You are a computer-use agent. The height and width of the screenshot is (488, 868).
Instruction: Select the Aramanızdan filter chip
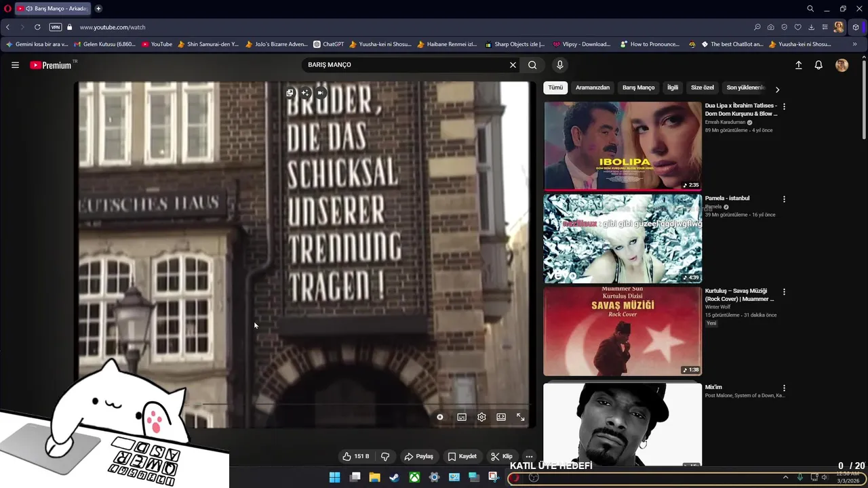point(593,87)
